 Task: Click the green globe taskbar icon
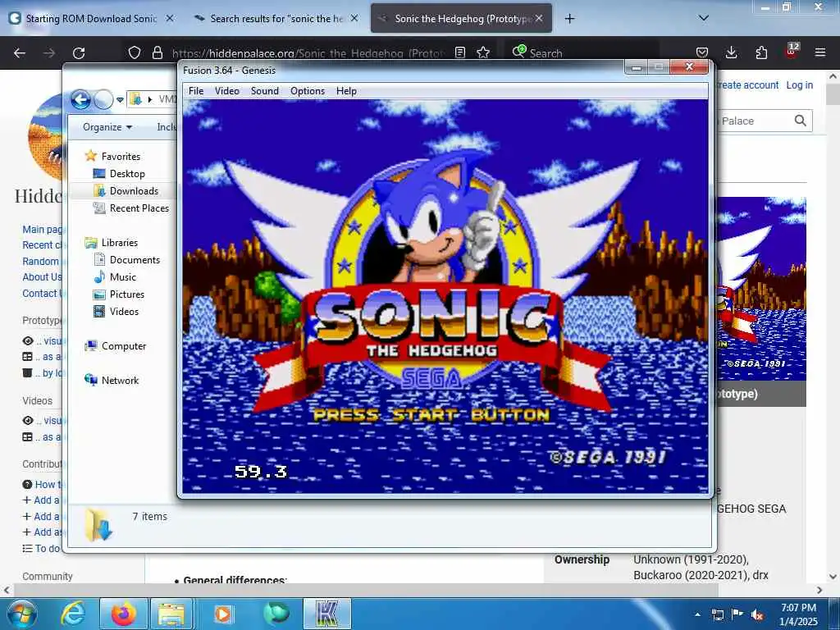(x=276, y=614)
